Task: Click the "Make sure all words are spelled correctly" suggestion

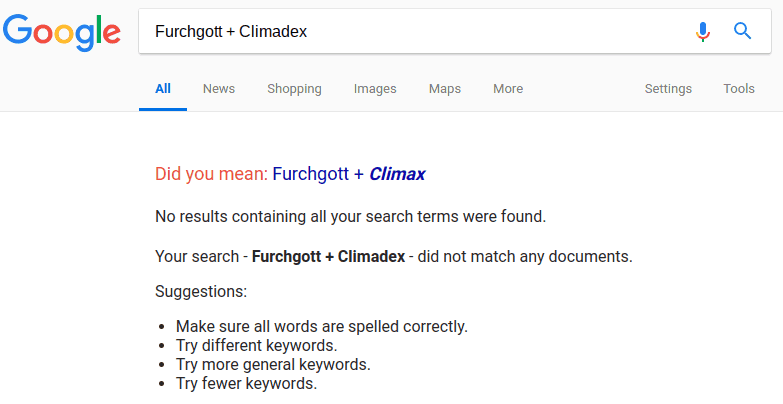Action: click(x=321, y=326)
